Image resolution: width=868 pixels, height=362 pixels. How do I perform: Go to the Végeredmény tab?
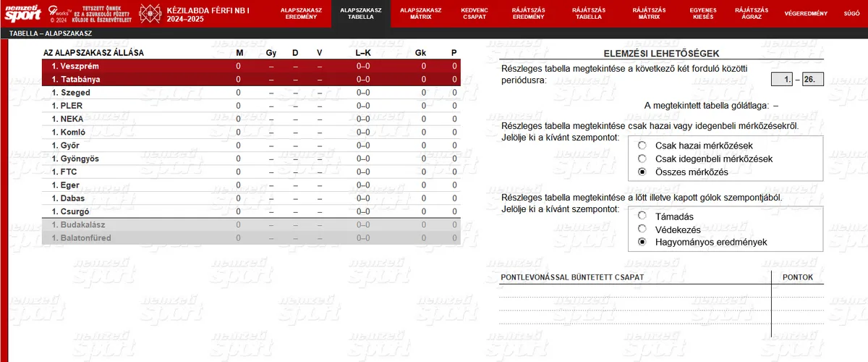pos(806,14)
